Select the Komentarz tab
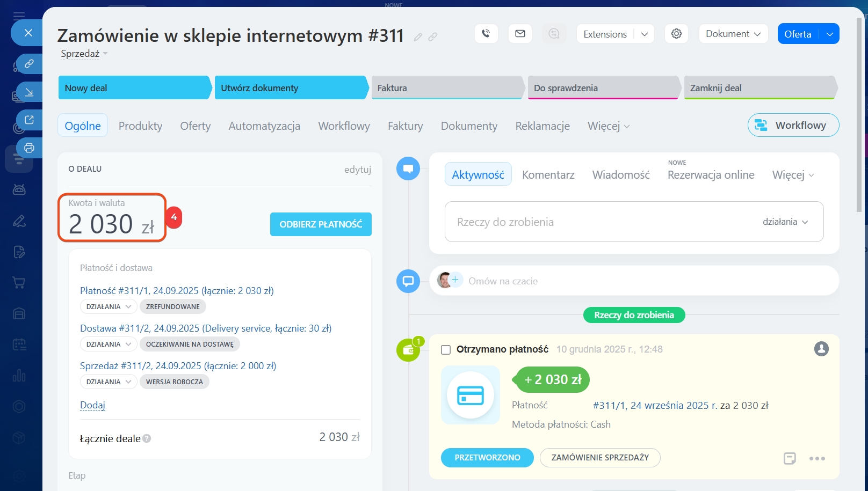The height and width of the screenshot is (491, 868). click(548, 175)
